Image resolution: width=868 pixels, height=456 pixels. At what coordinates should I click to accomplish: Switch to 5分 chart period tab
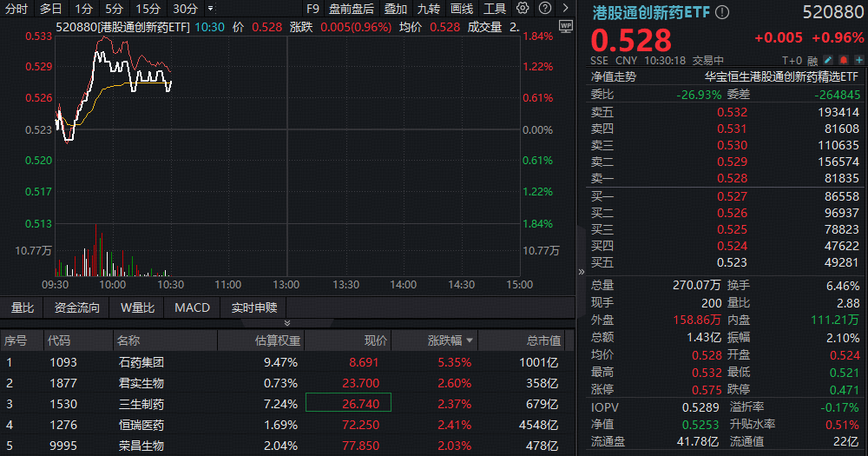click(114, 9)
